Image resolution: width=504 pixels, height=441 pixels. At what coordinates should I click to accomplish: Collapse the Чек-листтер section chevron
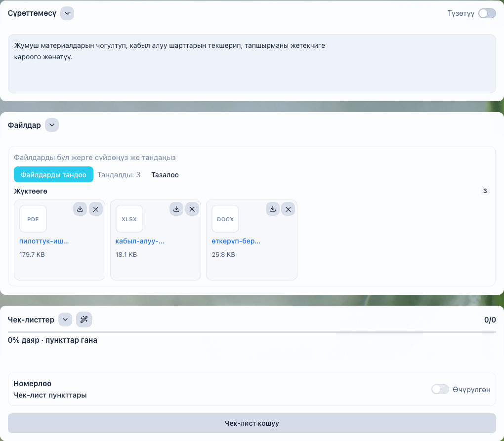point(65,320)
